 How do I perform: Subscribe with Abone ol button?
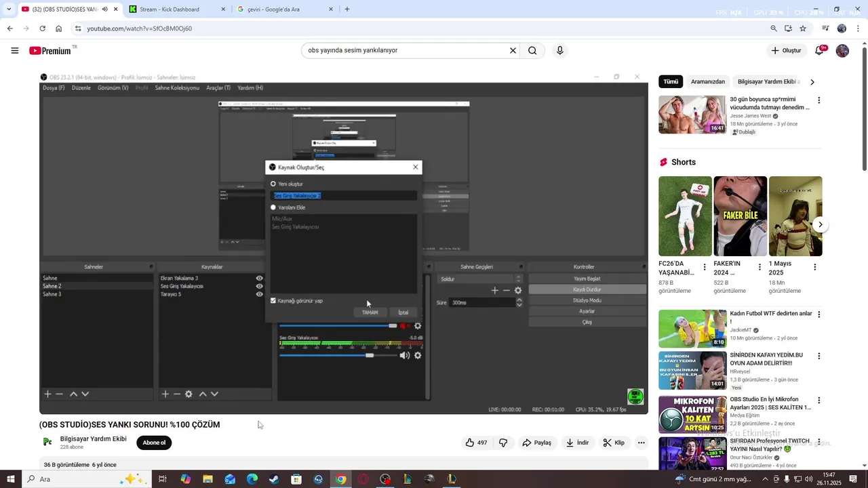point(154,443)
